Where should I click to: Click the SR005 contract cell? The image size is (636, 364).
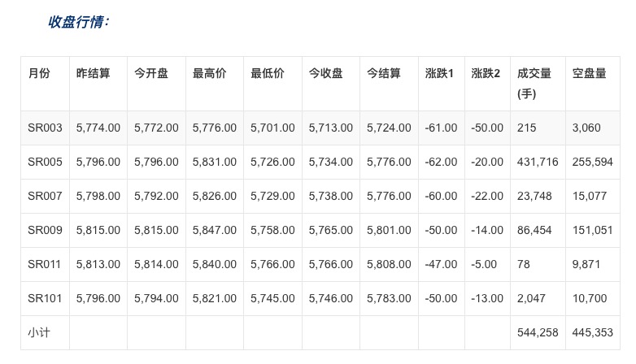tap(45, 162)
